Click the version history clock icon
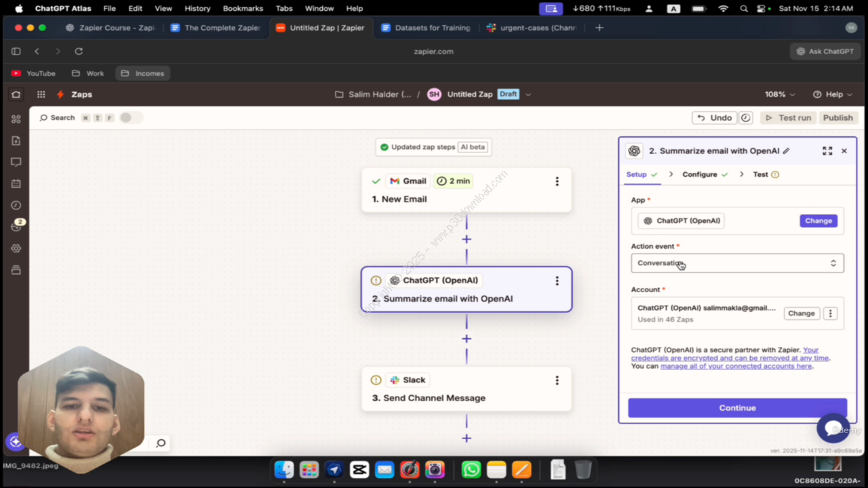The height and width of the screenshot is (488, 868). click(x=745, y=118)
